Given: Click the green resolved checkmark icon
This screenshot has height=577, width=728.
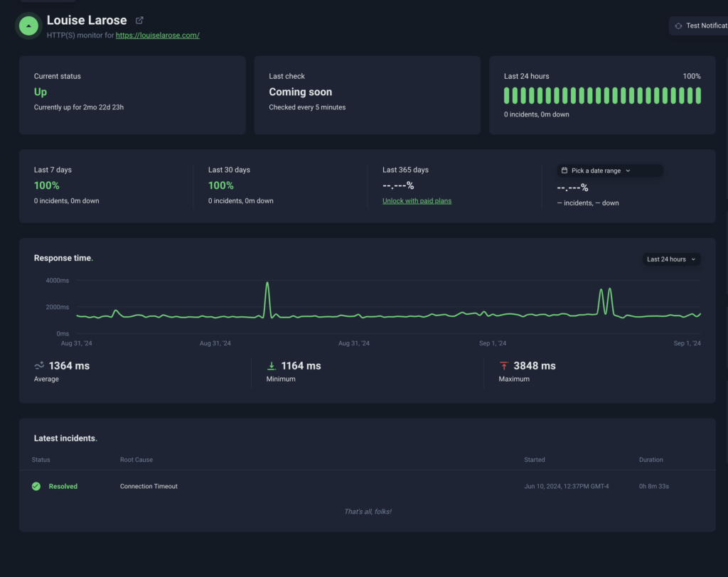Looking at the screenshot, I should [36, 486].
